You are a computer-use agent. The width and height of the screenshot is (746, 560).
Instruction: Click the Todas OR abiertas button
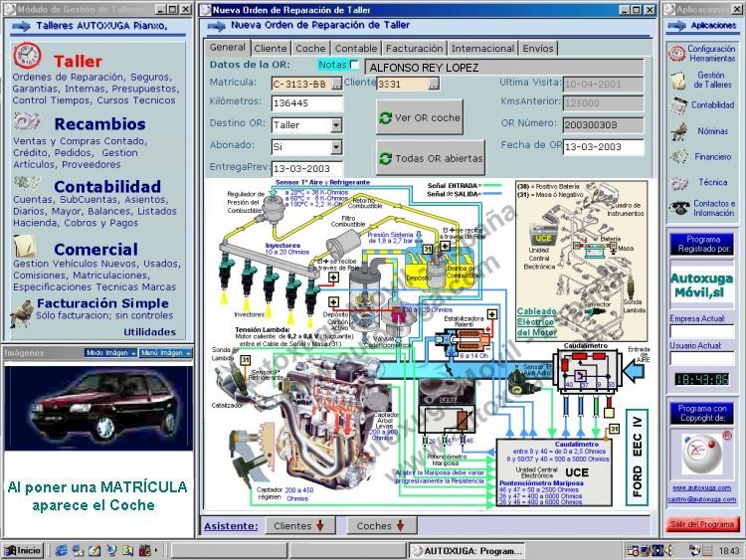(x=431, y=158)
